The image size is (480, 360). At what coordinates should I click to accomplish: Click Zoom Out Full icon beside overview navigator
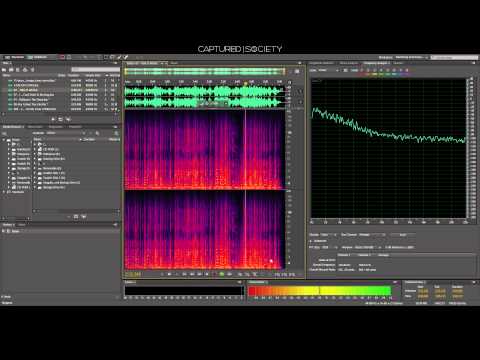[297, 71]
